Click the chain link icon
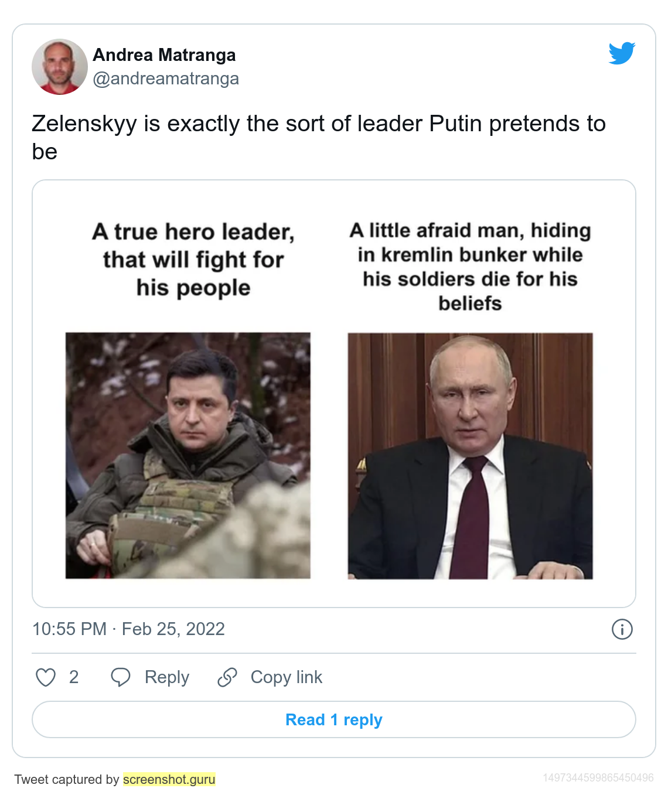 click(227, 677)
